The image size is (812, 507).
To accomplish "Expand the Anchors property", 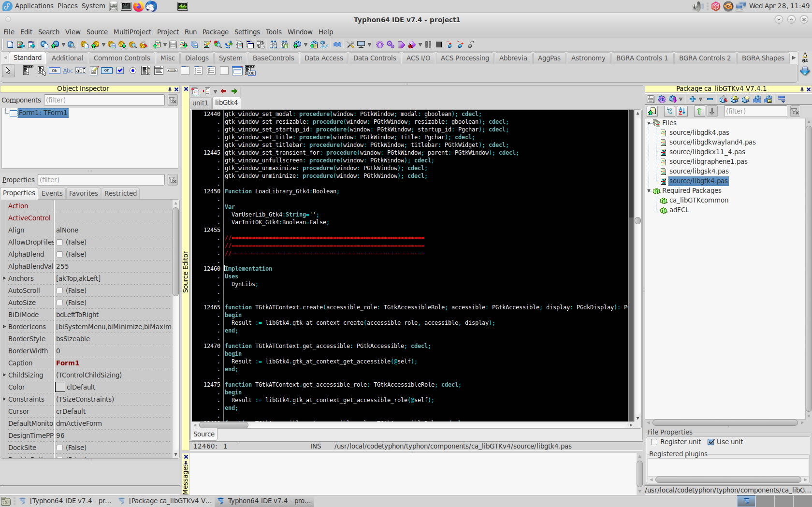I will pyautogui.click(x=4, y=278).
